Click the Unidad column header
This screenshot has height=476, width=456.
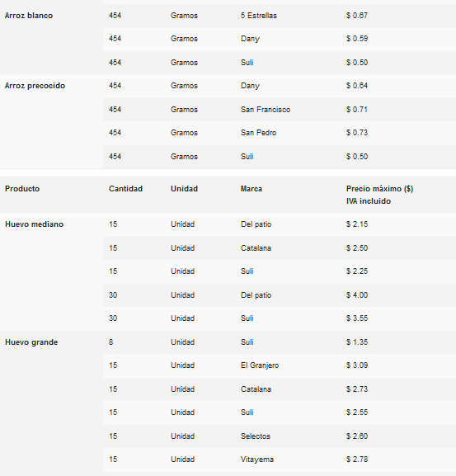coord(184,189)
